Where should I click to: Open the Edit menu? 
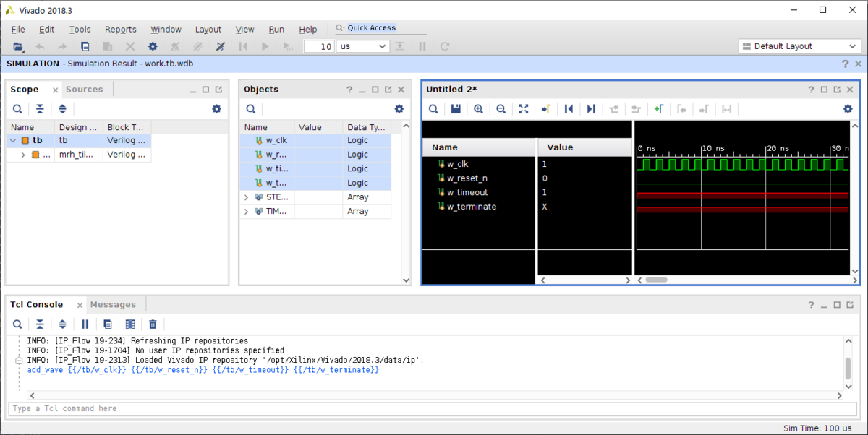[x=47, y=30]
